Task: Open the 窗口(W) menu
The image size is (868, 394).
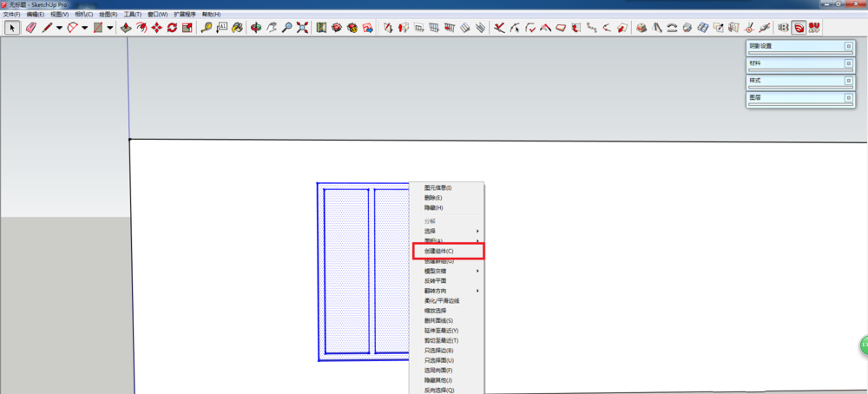Action: [157, 14]
